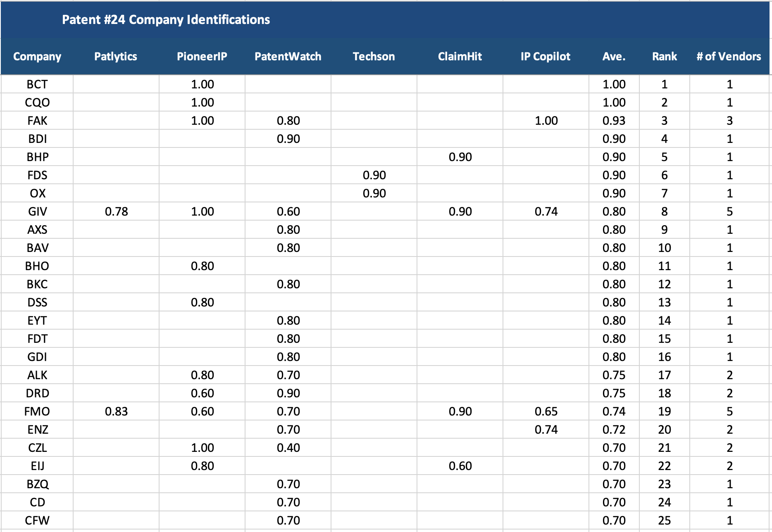Click the BDI company cell
The image size is (772, 532).
[x=37, y=139]
